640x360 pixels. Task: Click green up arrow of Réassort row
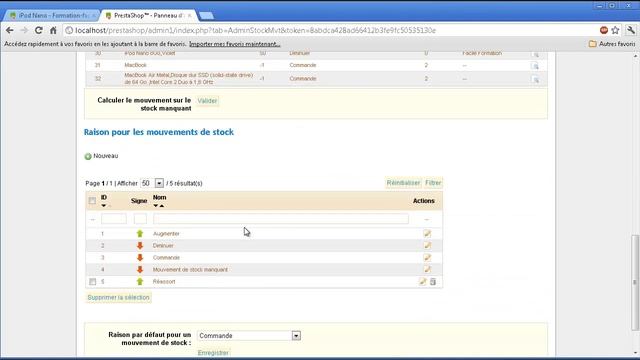pyautogui.click(x=140, y=281)
